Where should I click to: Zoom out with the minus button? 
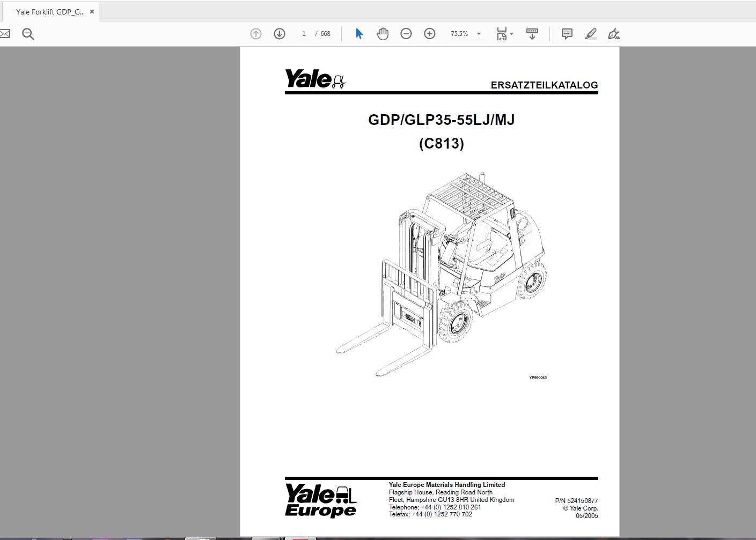click(x=406, y=34)
